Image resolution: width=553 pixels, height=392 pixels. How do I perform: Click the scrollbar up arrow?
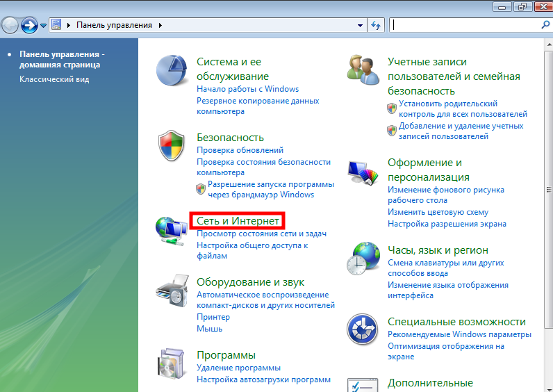pyautogui.click(x=549, y=44)
